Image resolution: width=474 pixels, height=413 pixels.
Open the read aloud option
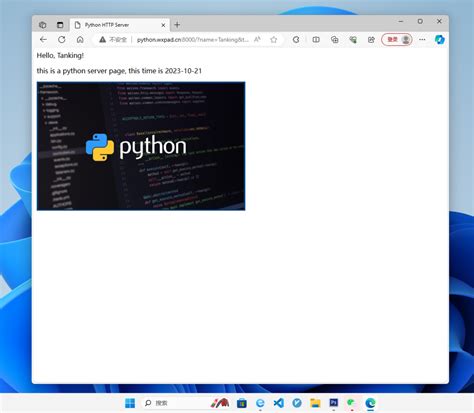(257, 40)
